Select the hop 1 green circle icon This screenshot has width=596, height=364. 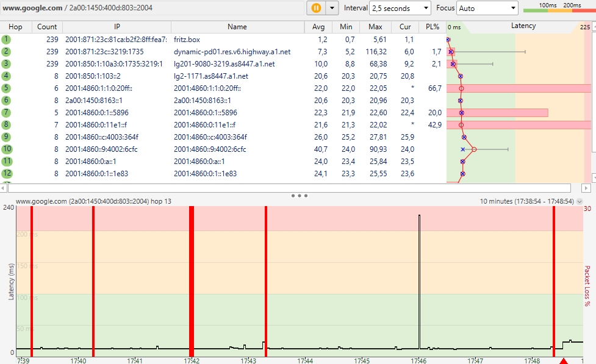coord(6,39)
